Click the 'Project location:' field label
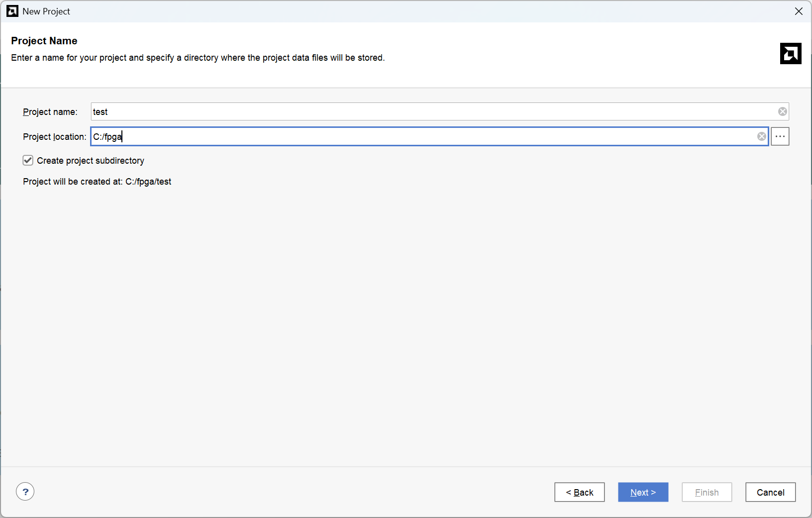Screen dimensions: 812x518 point(55,137)
